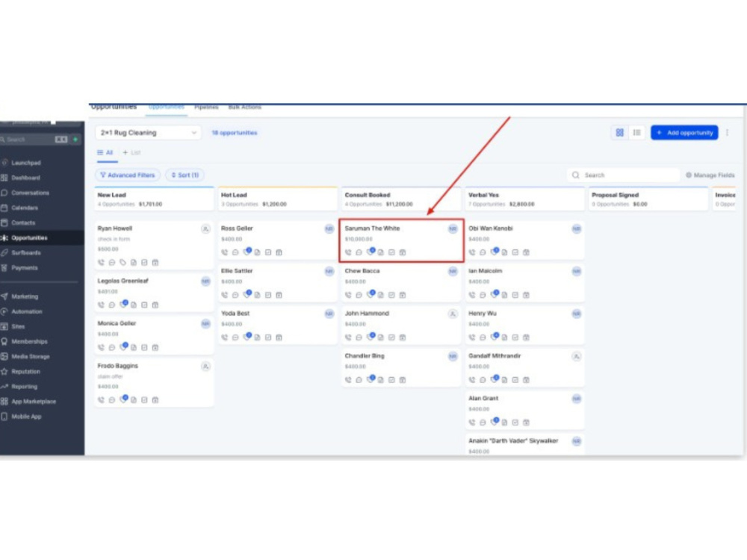Click the phone icon on Ian Malcolm card
Image resolution: width=747 pixels, height=560 pixels.
(471, 295)
